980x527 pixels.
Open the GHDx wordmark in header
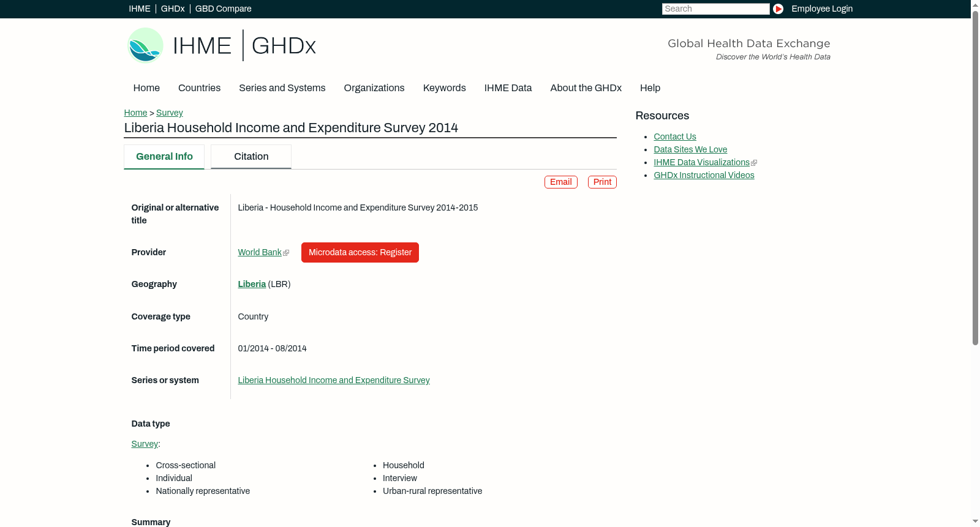284,46
